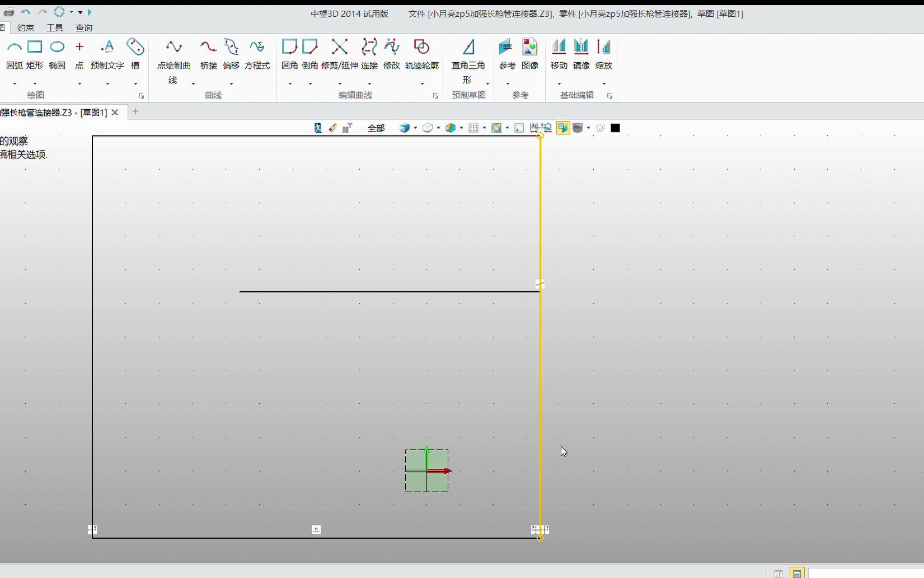This screenshot has width=924, height=578.
Task: Select the 镜像 mirror tool
Action: click(x=581, y=54)
